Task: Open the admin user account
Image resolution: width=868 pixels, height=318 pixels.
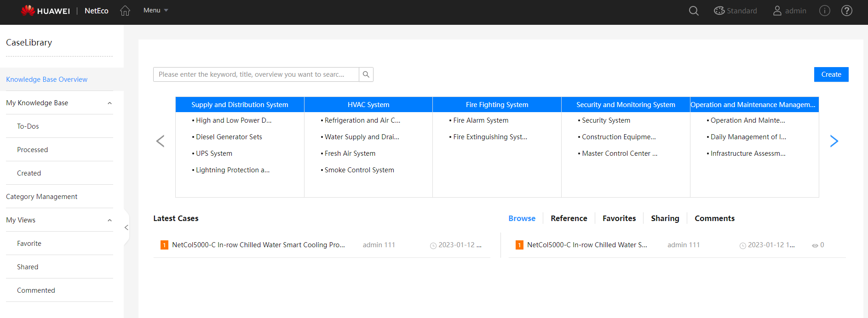Action: [789, 11]
